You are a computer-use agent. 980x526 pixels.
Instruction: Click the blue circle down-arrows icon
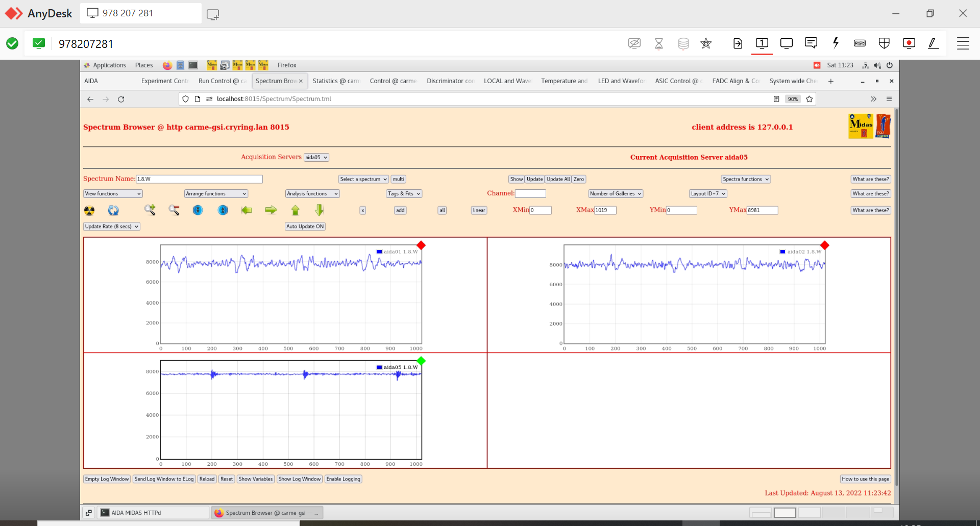click(x=198, y=210)
